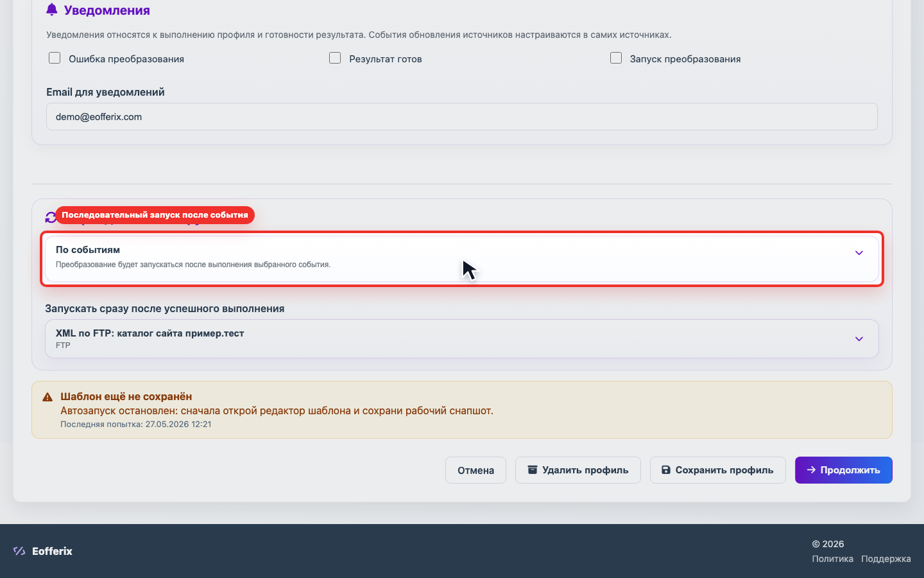The width and height of the screenshot is (924, 578).
Task: Click the Продолжить button
Action: (844, 470)
